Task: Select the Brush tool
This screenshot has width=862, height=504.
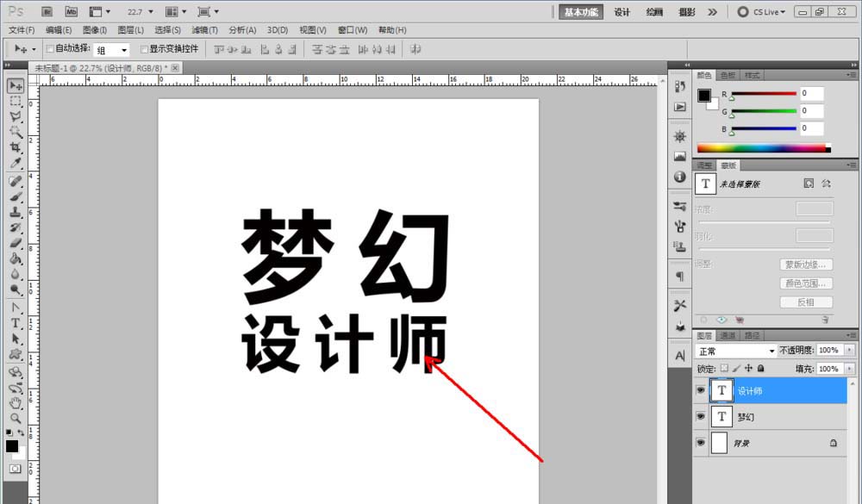Action: pos(15,197)
